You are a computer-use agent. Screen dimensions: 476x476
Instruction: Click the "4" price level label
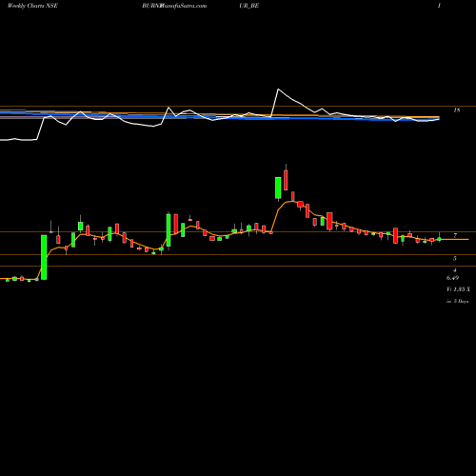[455, 270]
